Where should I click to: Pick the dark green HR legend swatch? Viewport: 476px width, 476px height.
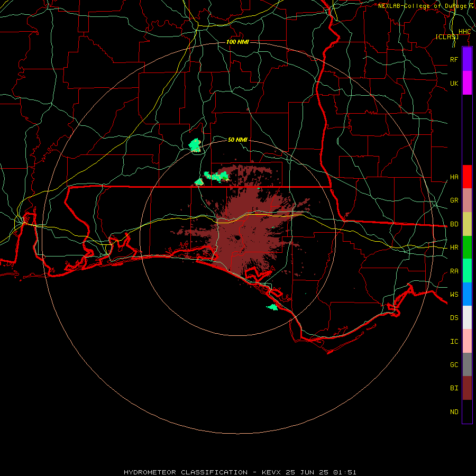point(467,248)
